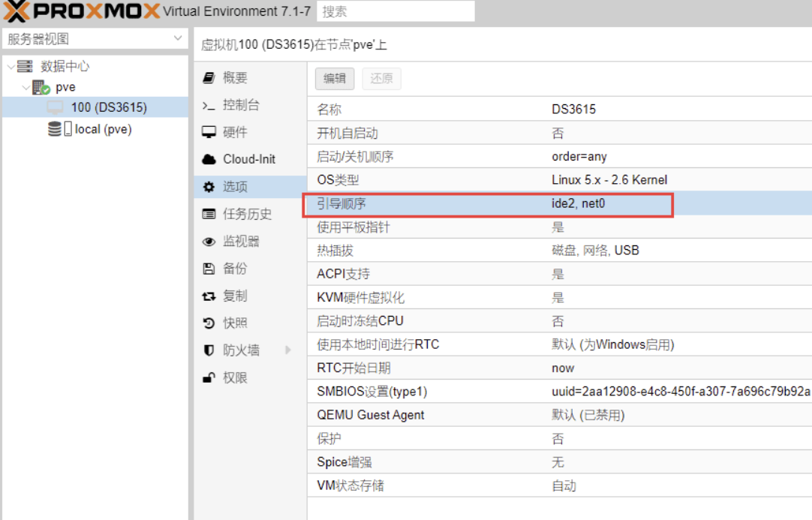
Task: Click the 快照 snapshot history icon
Action: (209, 323)
